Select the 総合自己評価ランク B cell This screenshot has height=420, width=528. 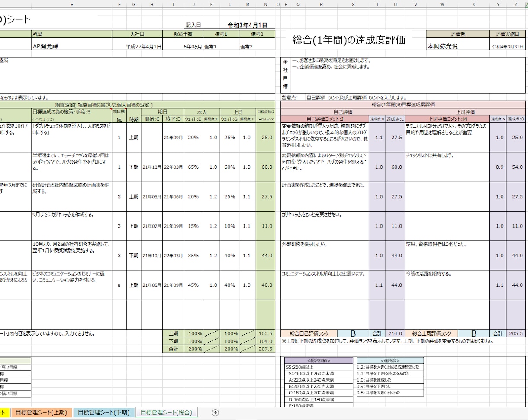pos(353,333)
